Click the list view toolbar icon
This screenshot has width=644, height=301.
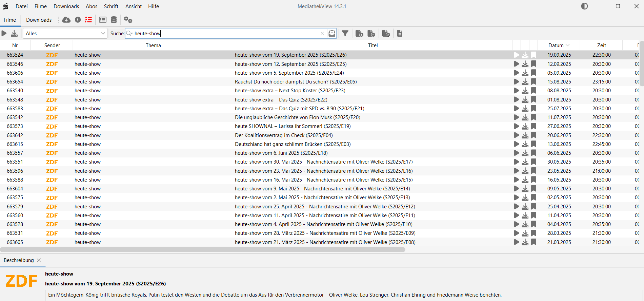click(x=103, y=20)
